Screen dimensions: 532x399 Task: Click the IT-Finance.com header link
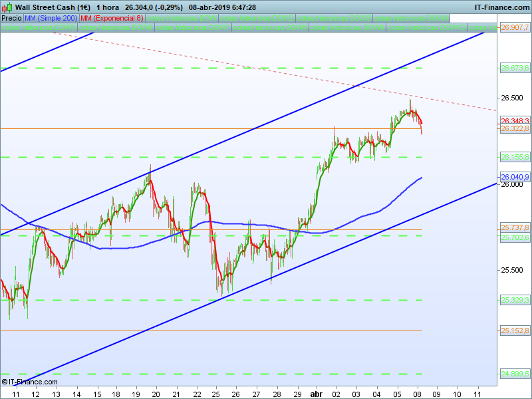click(x=502, y=7)
